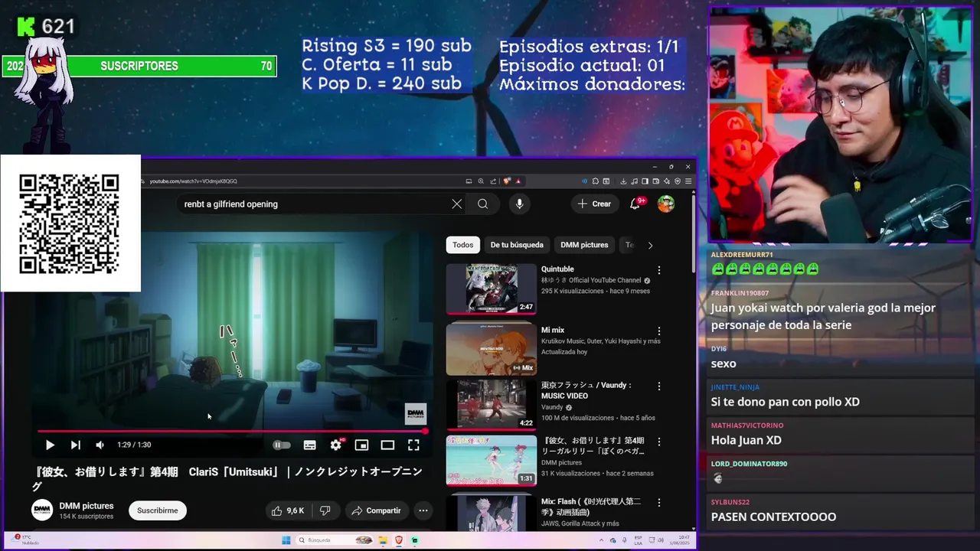Open video player settings gear
Image resolution: width=980 pixels, height=551 pixels.
[335, 445]
